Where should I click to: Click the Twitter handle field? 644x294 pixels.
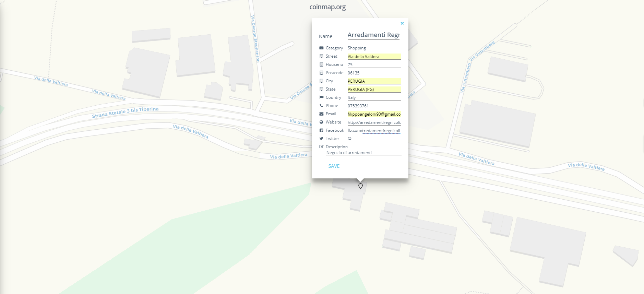pos(376,139)
